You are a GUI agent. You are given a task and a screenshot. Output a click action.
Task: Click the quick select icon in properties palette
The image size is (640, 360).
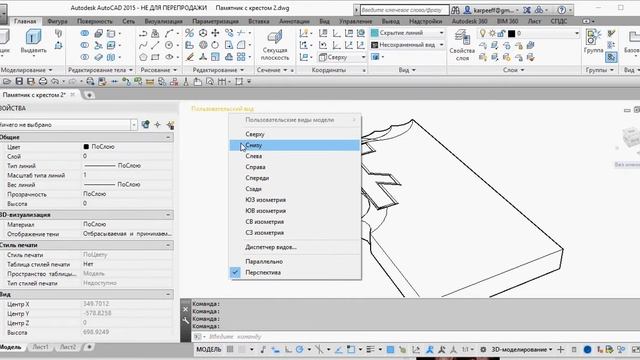pyautogui.click(x=170, y=124)
